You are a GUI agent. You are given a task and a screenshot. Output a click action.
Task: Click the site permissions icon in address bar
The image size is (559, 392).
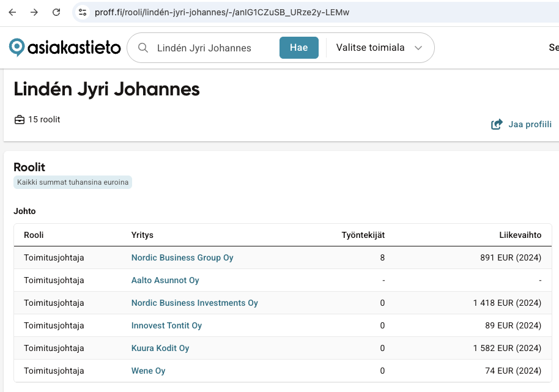pyautogui.click(x=82, y=12)
